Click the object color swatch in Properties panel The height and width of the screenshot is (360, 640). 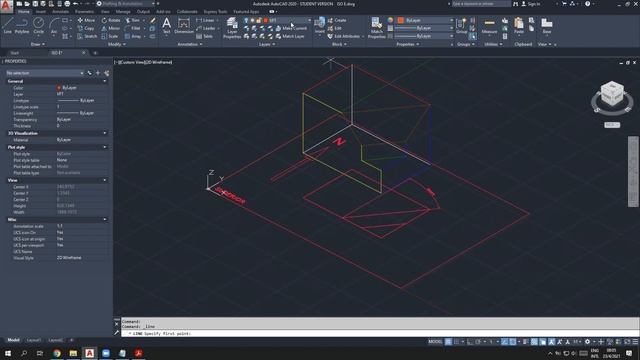(401, 20)
